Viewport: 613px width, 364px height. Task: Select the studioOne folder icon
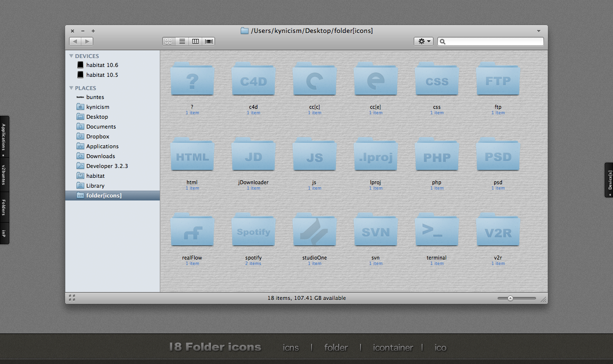pos(315,230)
